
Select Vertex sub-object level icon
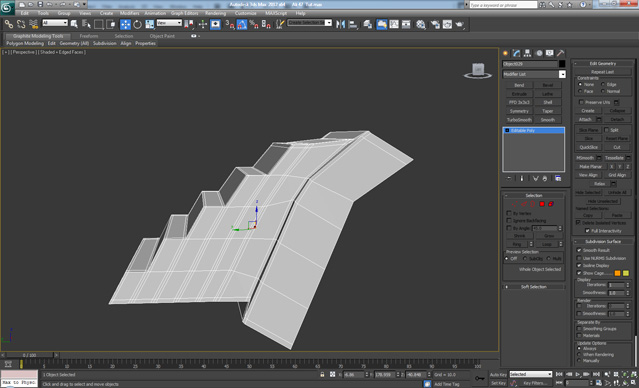coord(515,204)
